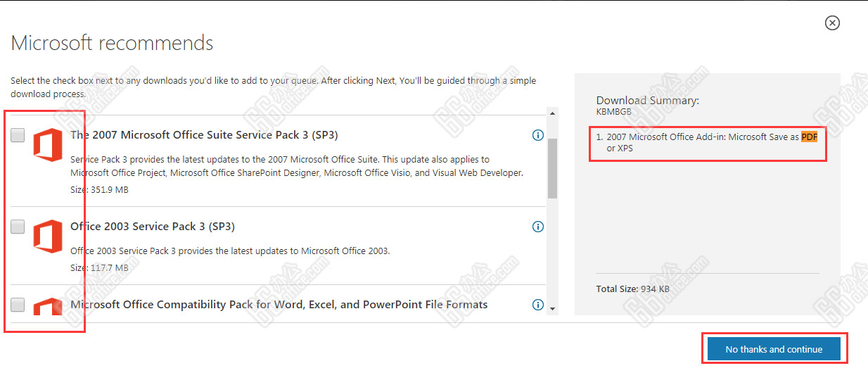The width and height of the screenshot is (868, 373).
Task: Click the Download Summary heading
Action: coord(648,101)
